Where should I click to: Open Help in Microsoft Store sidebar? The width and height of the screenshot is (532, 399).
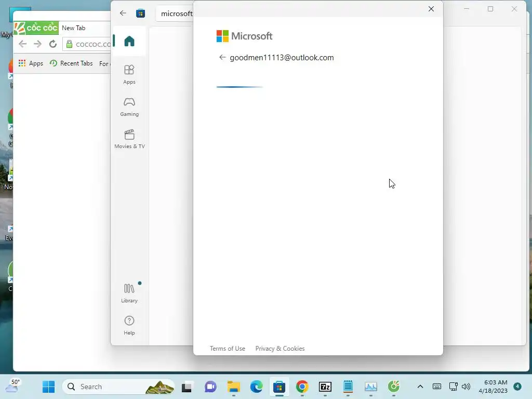click(129, 325)
